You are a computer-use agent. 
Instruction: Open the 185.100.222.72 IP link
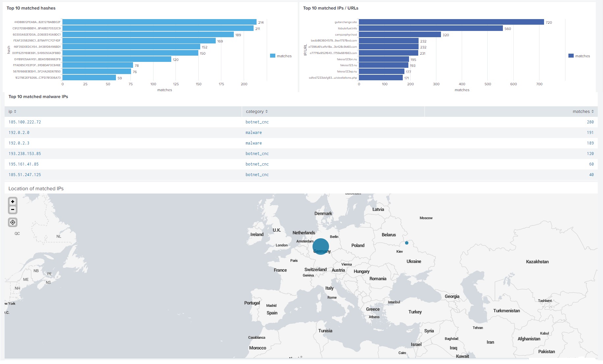[25, 122]
